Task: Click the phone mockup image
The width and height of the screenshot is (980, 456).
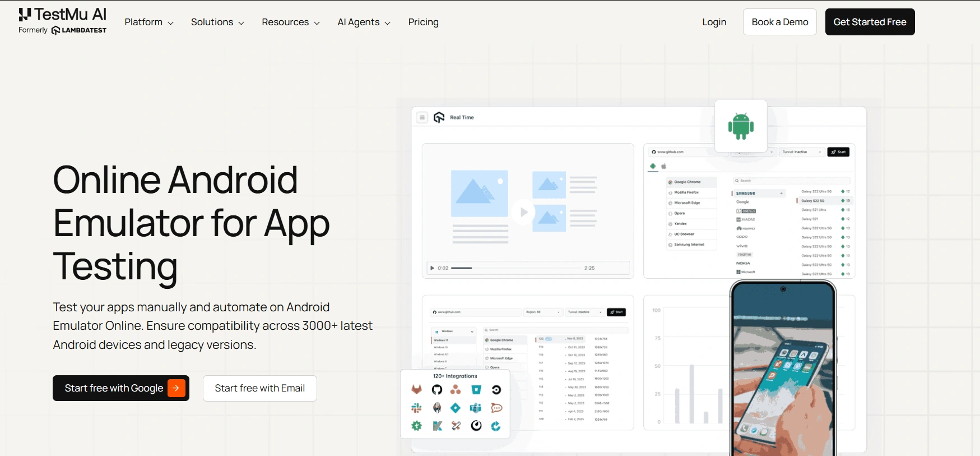Action: coord(783,367)
